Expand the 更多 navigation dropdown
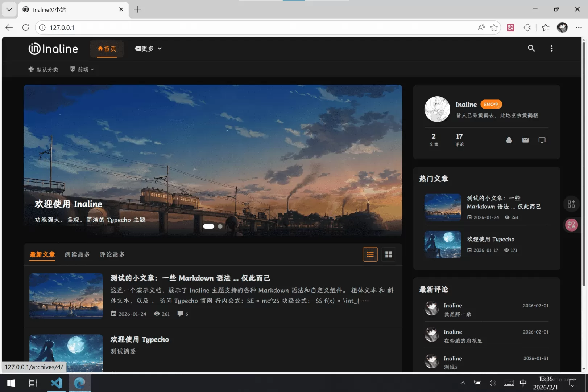The width and height of the screenshot is (588, 392). click(148, 49)
